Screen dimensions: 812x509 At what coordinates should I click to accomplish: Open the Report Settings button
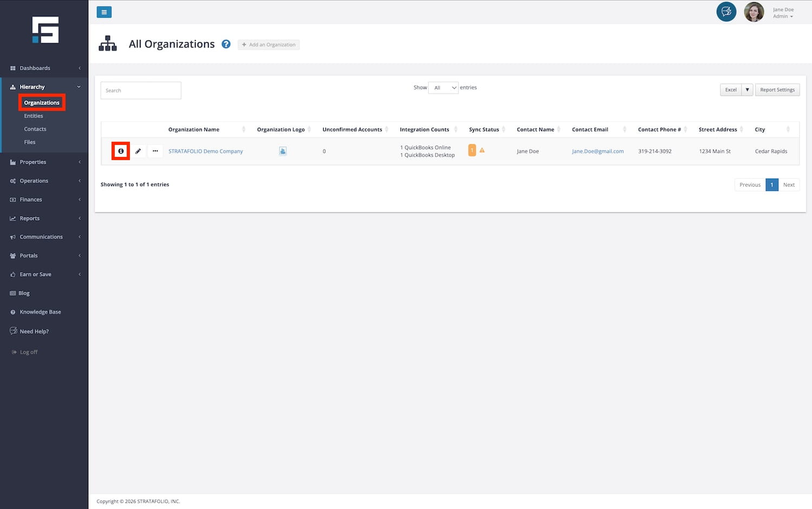tap(777, 90)
